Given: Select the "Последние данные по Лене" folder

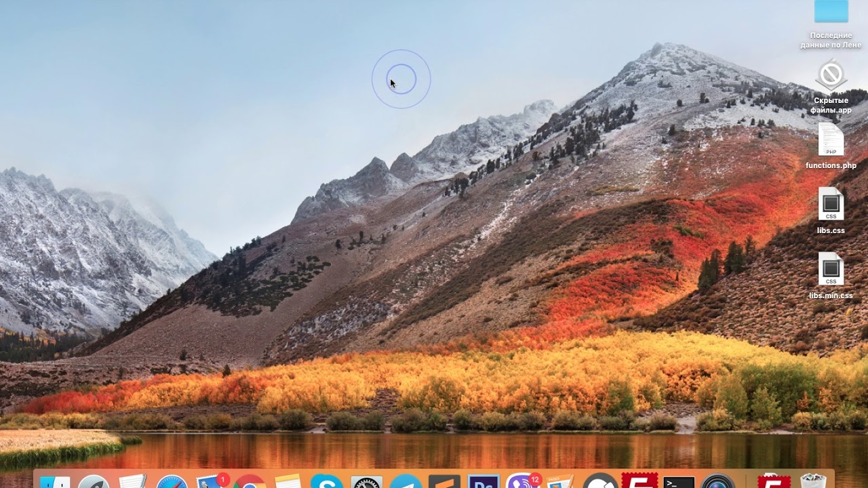Looking at the screenshot, I should (831, 24).
